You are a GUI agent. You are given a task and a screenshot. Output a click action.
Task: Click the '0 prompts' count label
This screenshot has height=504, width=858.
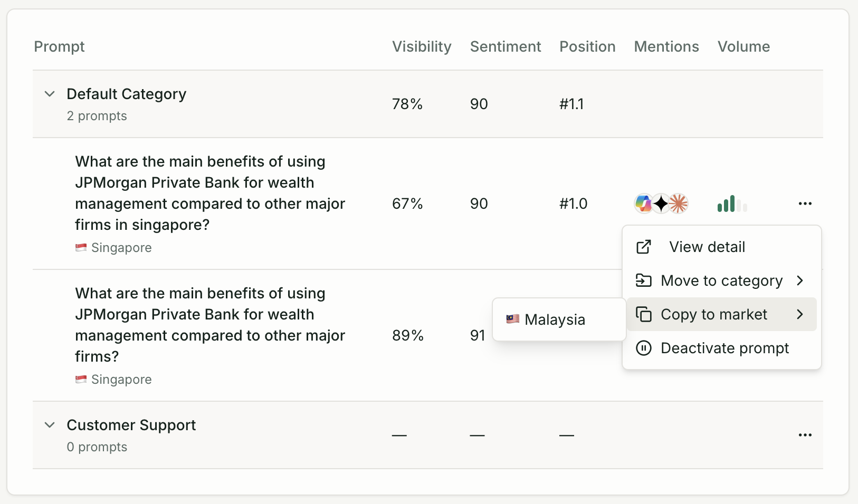tap(97, 447)
